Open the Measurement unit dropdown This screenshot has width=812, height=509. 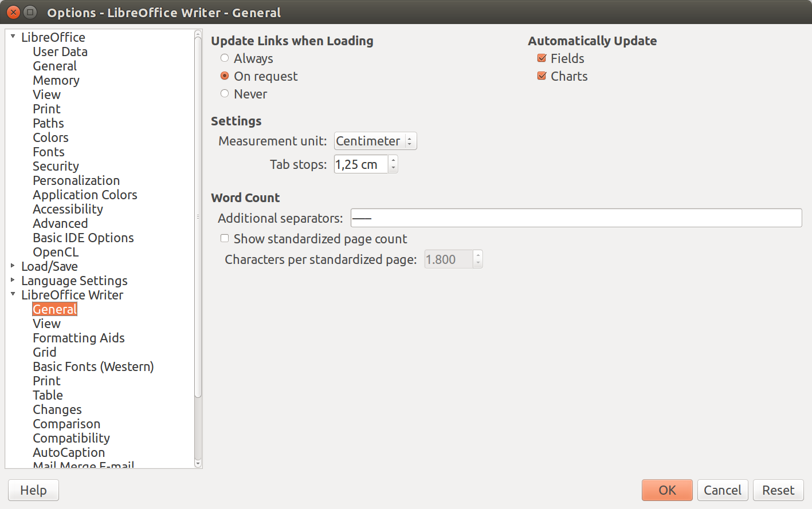(x=410, y=141)
